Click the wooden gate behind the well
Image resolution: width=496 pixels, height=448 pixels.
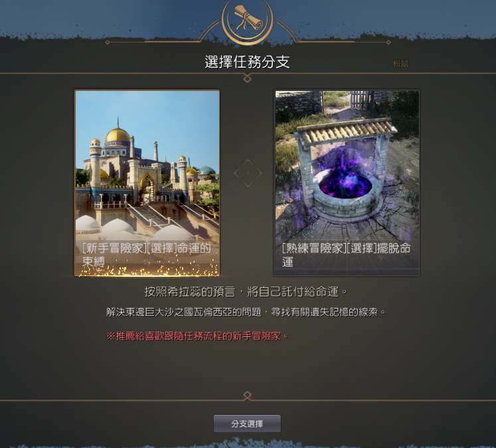[x=361, y=99]
